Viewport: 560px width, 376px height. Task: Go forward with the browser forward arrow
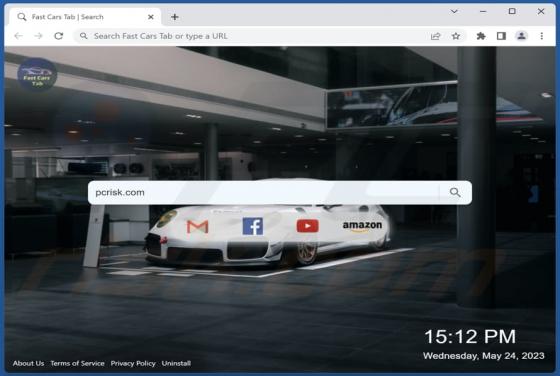[39, 36]
